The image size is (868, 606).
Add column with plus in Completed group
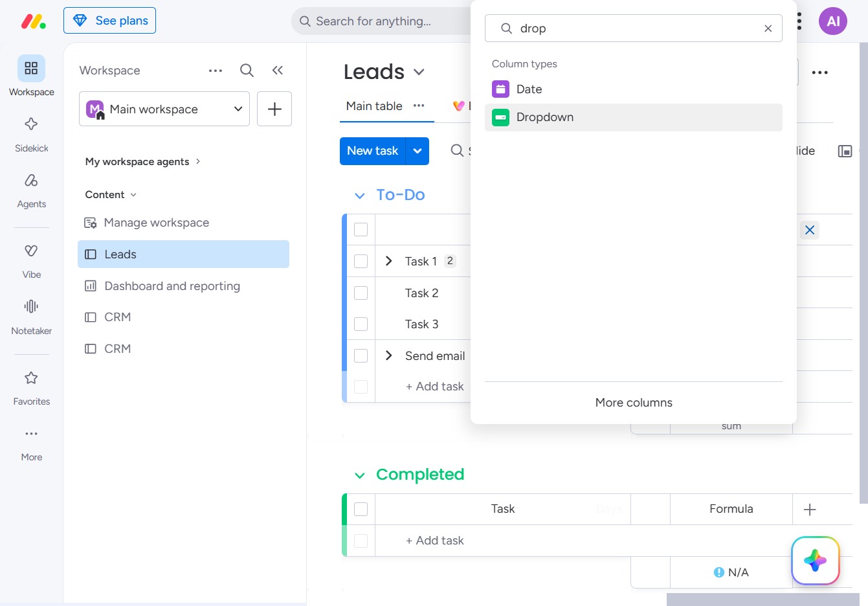810,510
